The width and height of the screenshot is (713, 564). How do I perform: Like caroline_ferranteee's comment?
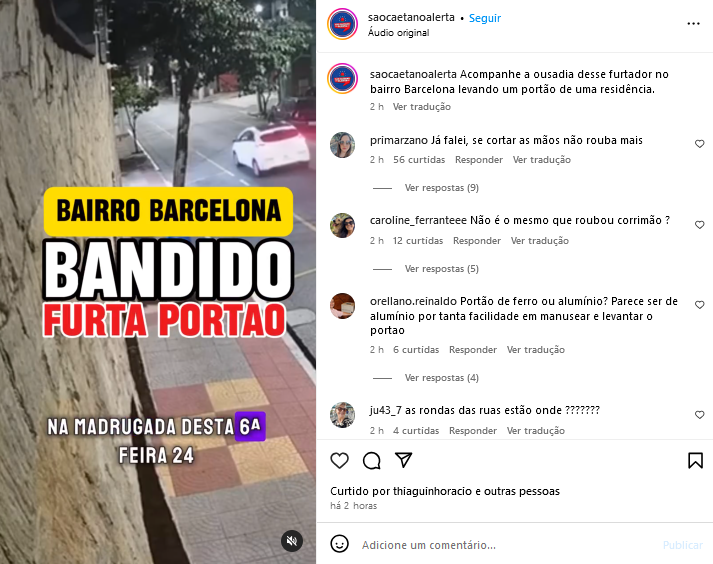point(699,225)
